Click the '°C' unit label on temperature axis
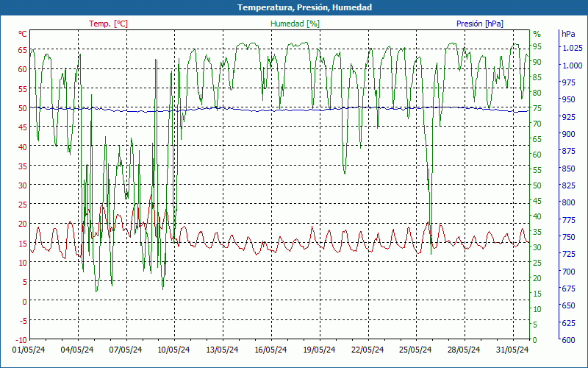 (x=23, y=34)
